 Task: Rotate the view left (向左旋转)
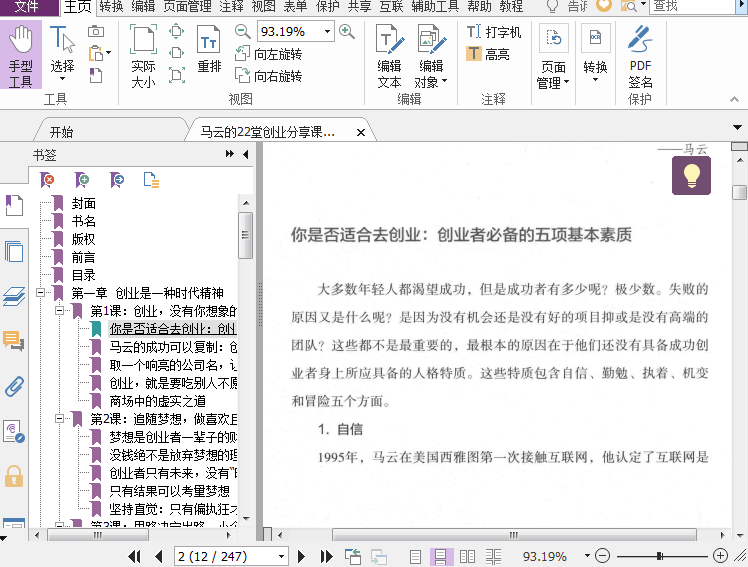pos(269,54)
